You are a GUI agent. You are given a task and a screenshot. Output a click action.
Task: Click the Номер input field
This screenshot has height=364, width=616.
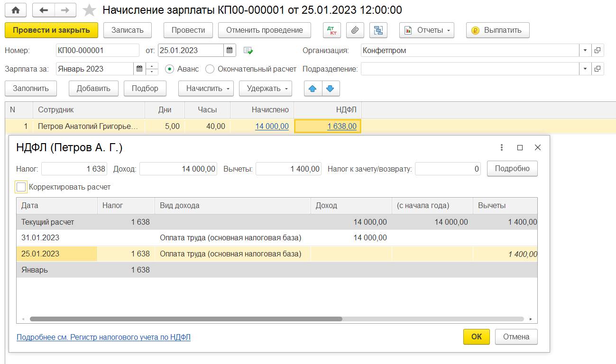[97, 50]
